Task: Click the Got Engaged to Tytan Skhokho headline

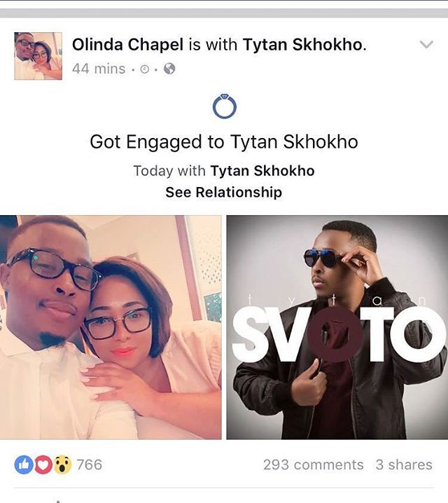Action: coord(224,142)
